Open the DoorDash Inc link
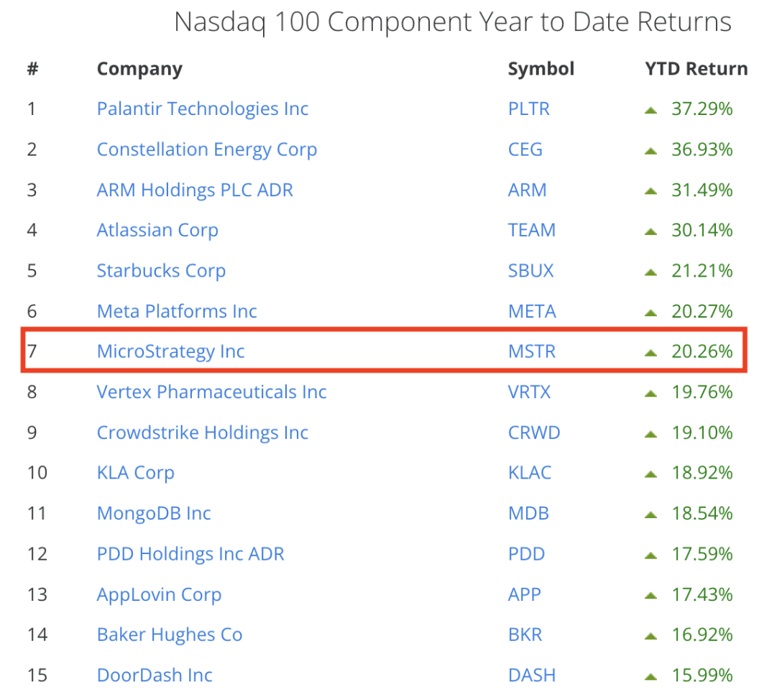This screenshot has width=759, height=700. (x=155, y=676)
